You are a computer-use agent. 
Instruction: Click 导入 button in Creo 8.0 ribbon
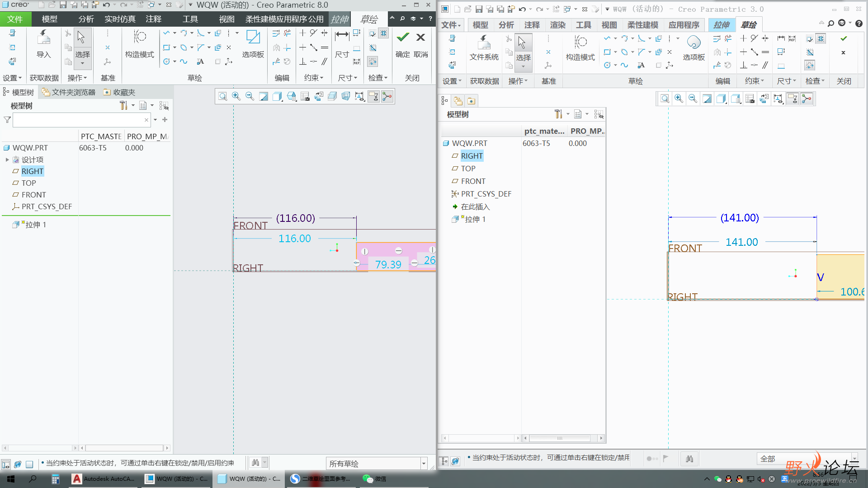coord(43,44)
